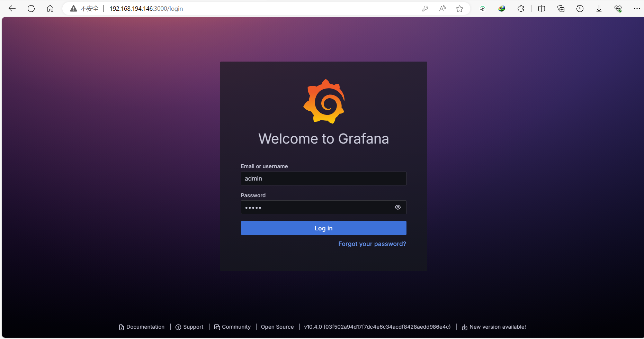The image size is (644, 339).
Task: Open the Community footer link
Action: [232, 327]
